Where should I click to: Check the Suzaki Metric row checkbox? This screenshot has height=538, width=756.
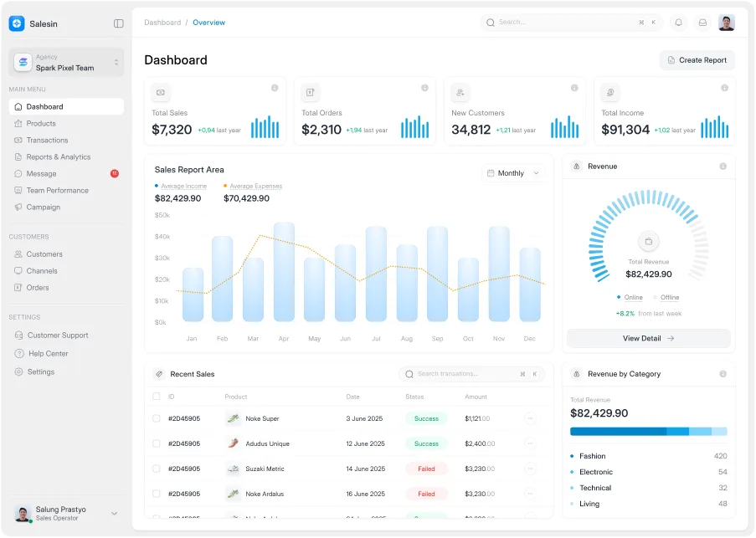tap(157, 469)
